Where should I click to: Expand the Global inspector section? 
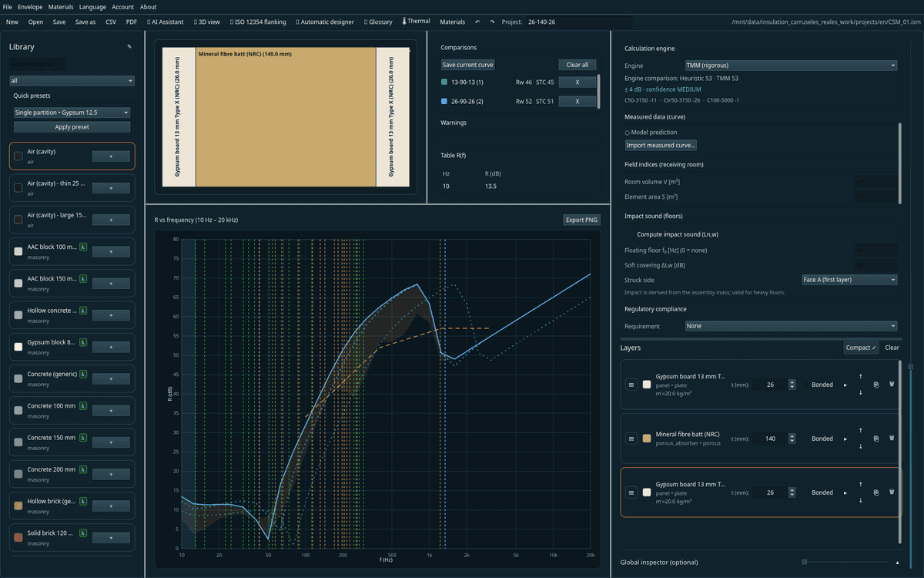click(897, 563)
